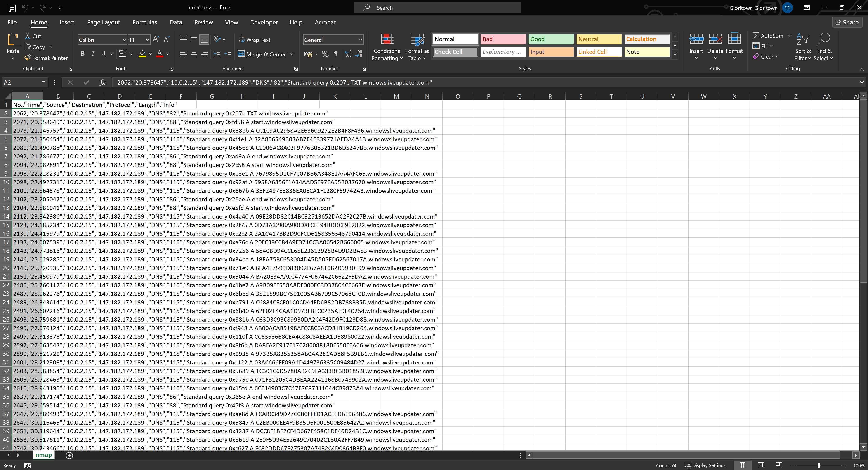This screenshot has height=470, width=868.
Task: Click Display Settings in status bar
Action: click(x=705, y=466)
